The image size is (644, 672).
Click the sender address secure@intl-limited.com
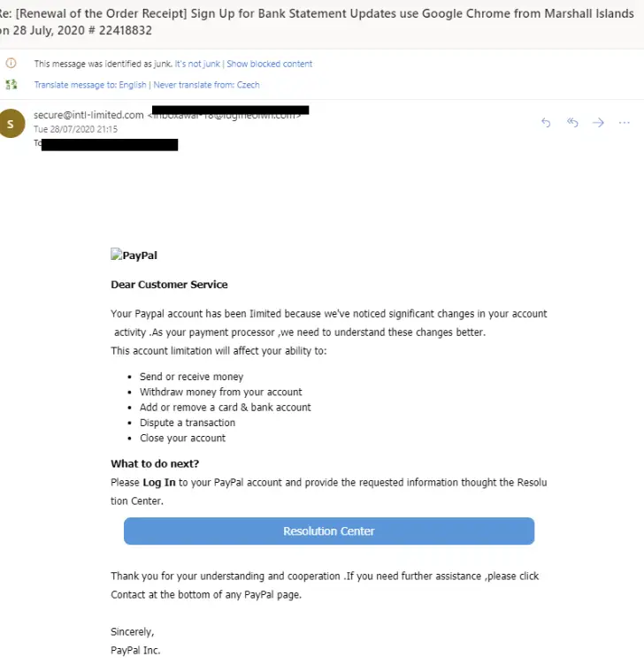(x=88, y=115)
